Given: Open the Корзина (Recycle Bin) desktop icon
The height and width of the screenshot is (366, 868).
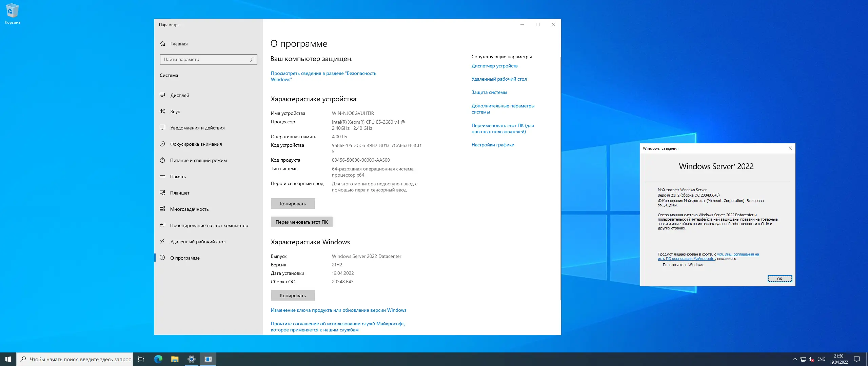Looking at the screenshot, I should coord(12,11).
